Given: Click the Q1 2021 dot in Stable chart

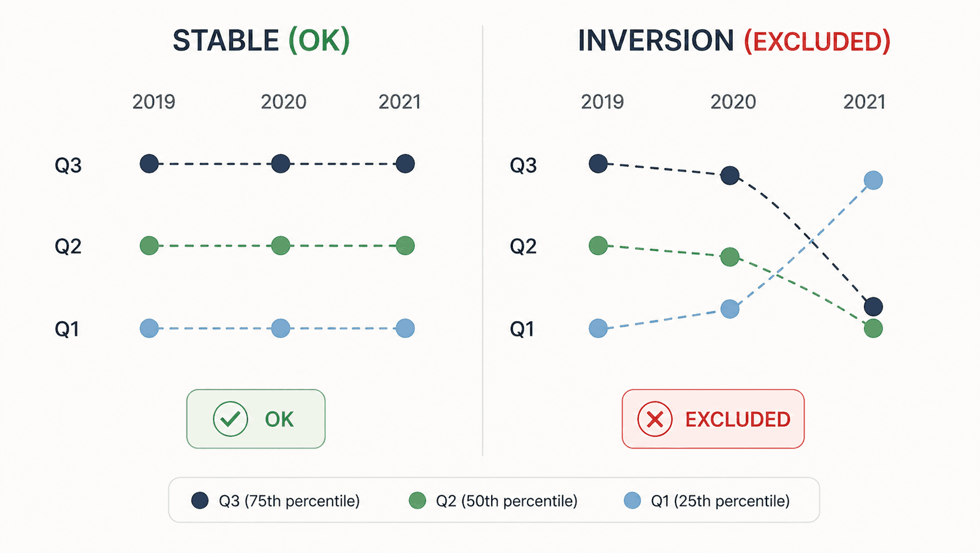Looking at the screenshot, I should pos(405,328).
